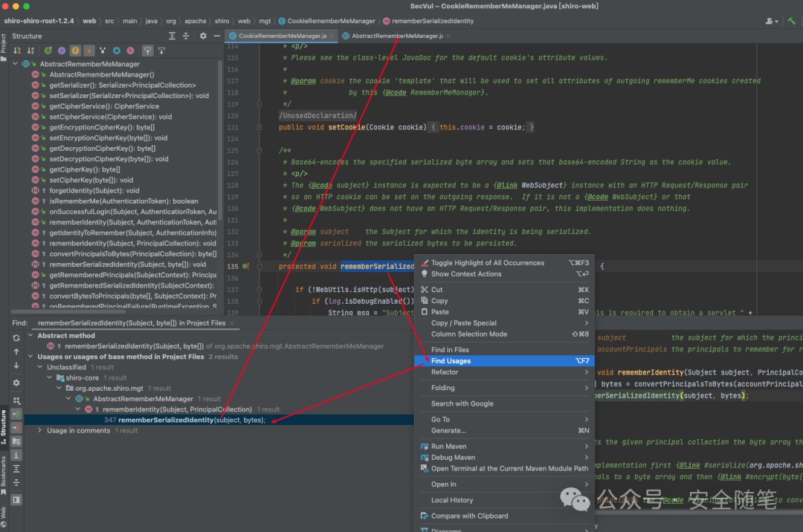Click 'mgt' breadcrumb in navigation bar
The width and height of the screenshot is (803, 532).
pos(265,21)
